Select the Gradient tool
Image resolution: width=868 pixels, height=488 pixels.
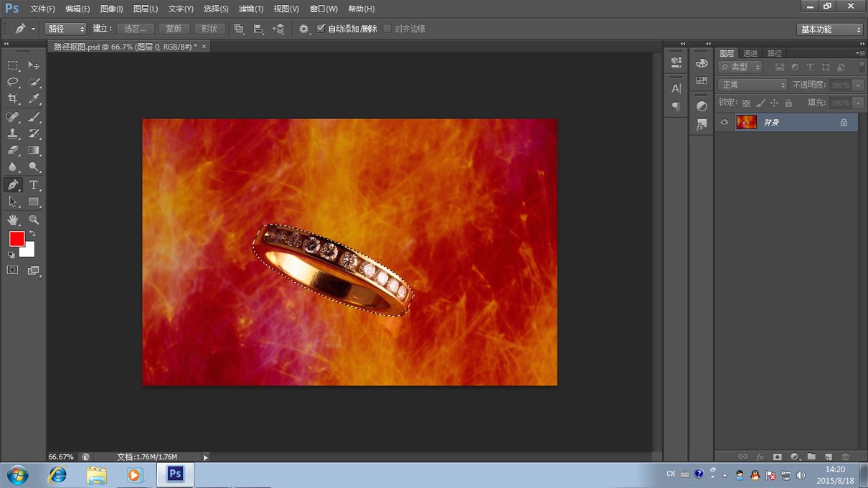[34, 151]
